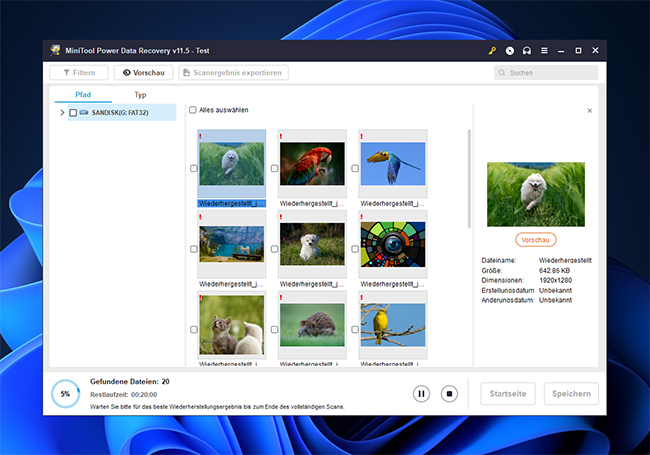Select the blue flying parrot thumbnail
The width and height of the screenshot is (650, 455).
pos(393,164)
